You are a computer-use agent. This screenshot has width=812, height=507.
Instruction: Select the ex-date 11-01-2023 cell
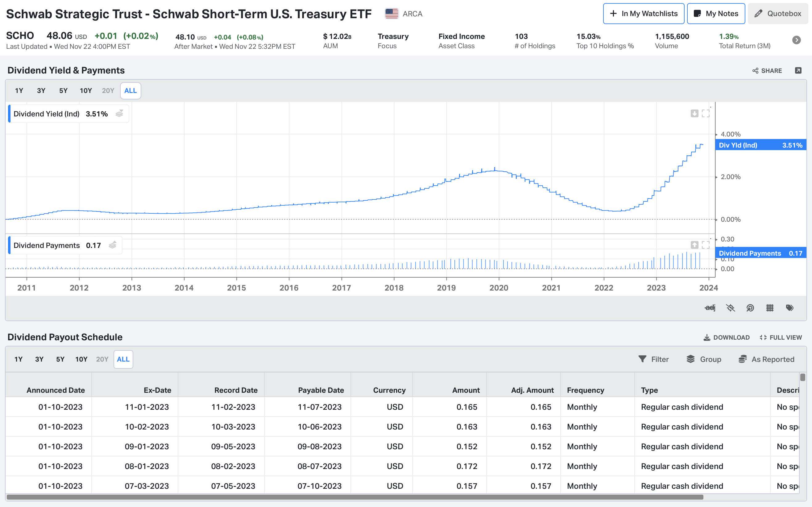135,407
